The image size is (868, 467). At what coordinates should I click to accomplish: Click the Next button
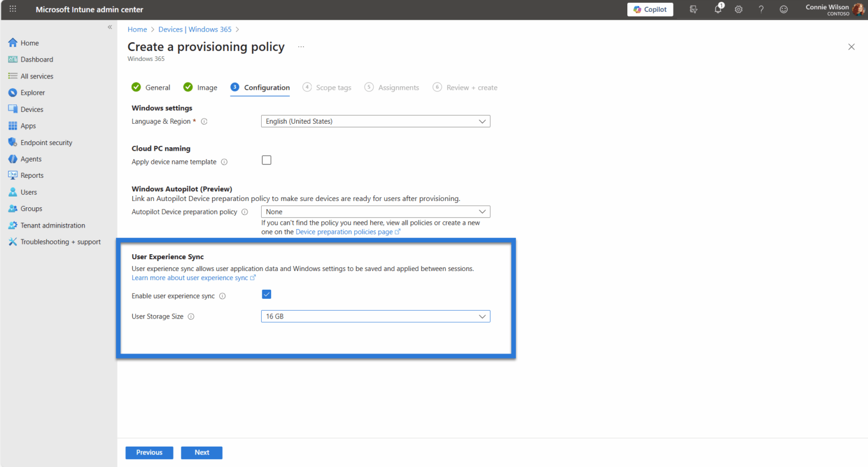pos(202,453)
